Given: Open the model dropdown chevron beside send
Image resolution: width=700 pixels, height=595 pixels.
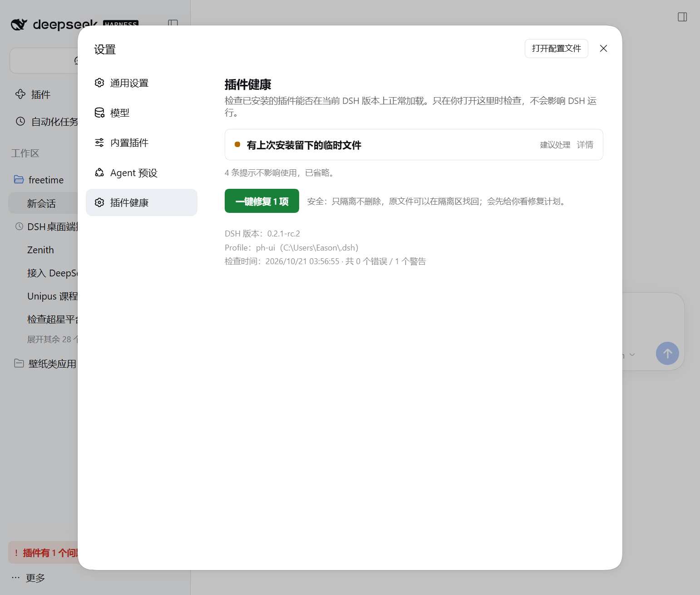Looking at the screenshot, I should coord(632,354).
